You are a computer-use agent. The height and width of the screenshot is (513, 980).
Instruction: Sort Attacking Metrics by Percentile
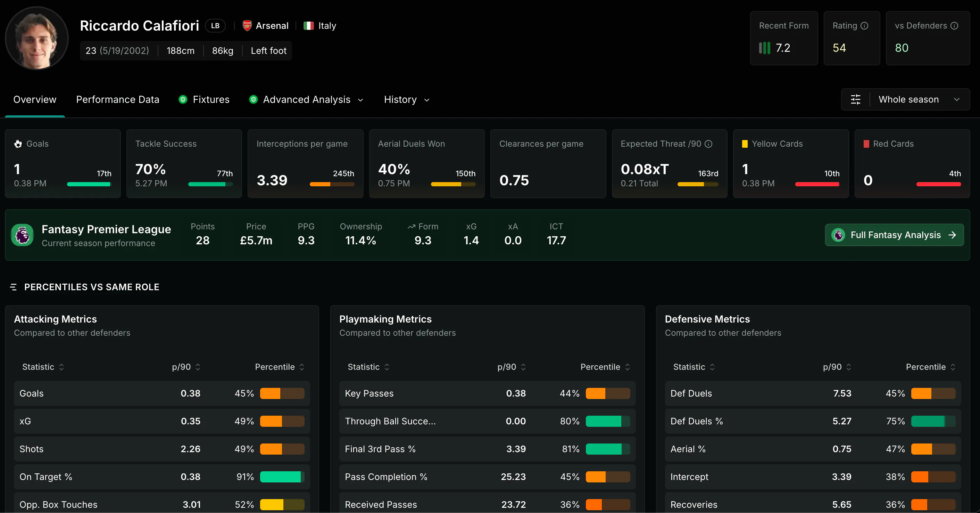point(280,367)
